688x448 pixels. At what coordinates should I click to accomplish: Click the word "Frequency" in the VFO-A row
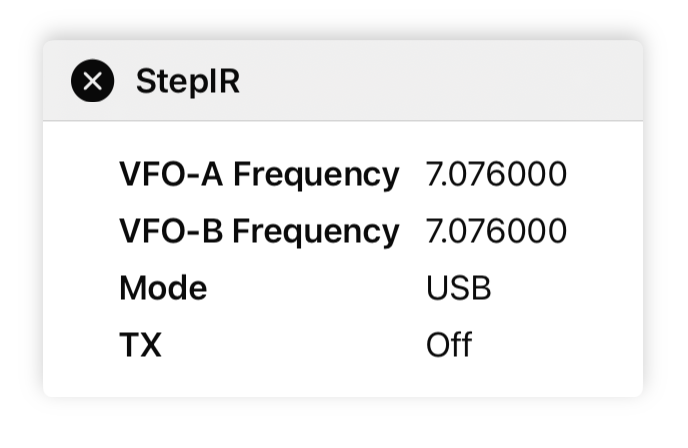coord(316,175)
